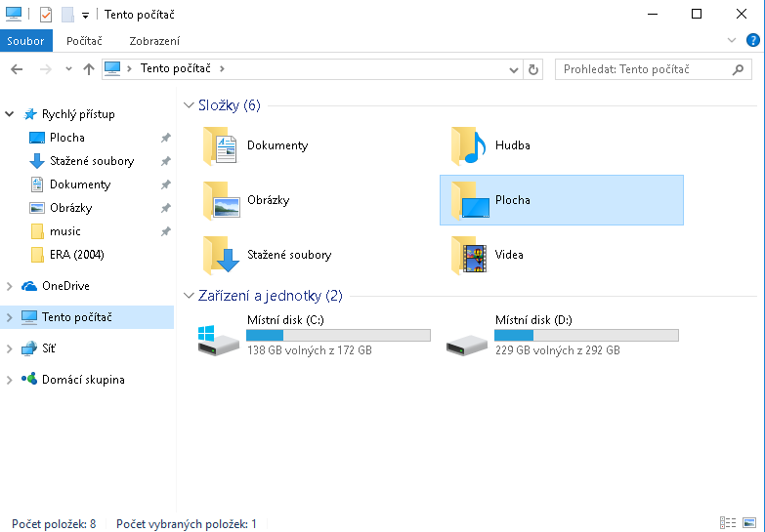Open Customize Quick Access Toolbar dropdown
This screenshot has width=765, height=532.
coord(85,16)
